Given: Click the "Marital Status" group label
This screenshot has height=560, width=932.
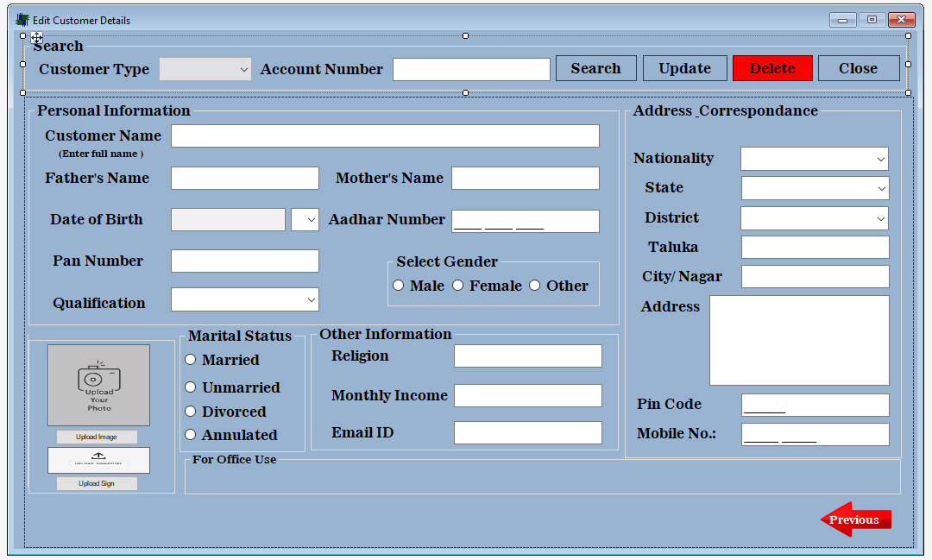Looking at the screenshot, I should (x=240, y=336).
